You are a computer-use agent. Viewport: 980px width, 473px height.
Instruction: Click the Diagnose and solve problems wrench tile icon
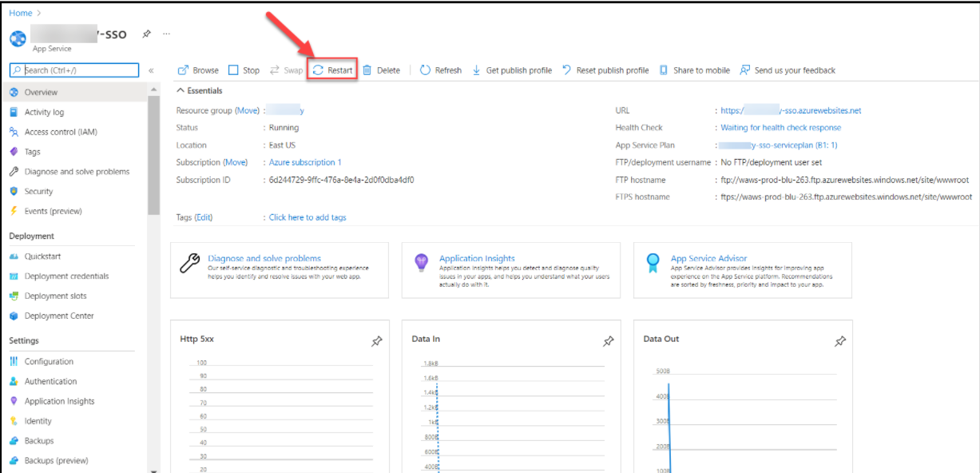click(190, 264)
